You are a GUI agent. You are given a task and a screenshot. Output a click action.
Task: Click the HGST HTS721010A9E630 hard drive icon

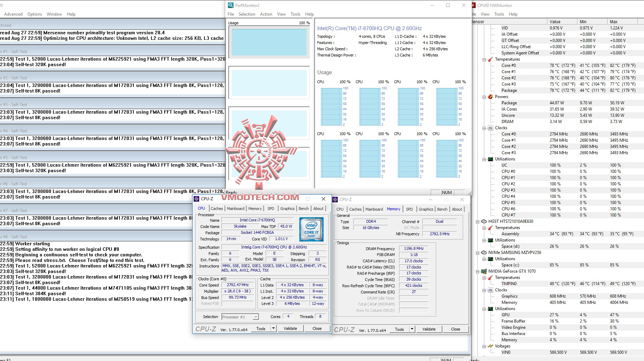pos(484,221)
